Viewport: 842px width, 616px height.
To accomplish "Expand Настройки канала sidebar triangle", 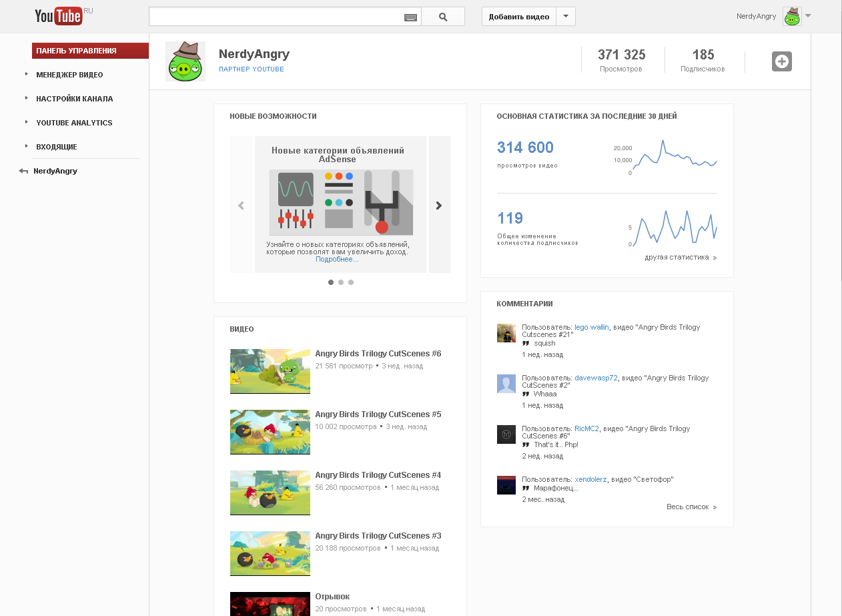I will click(27, 98).
